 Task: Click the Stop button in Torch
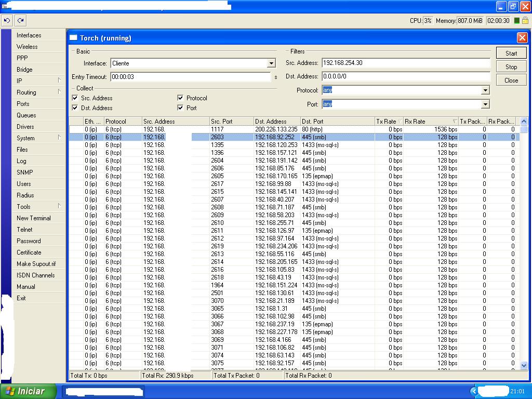[511, 67]
